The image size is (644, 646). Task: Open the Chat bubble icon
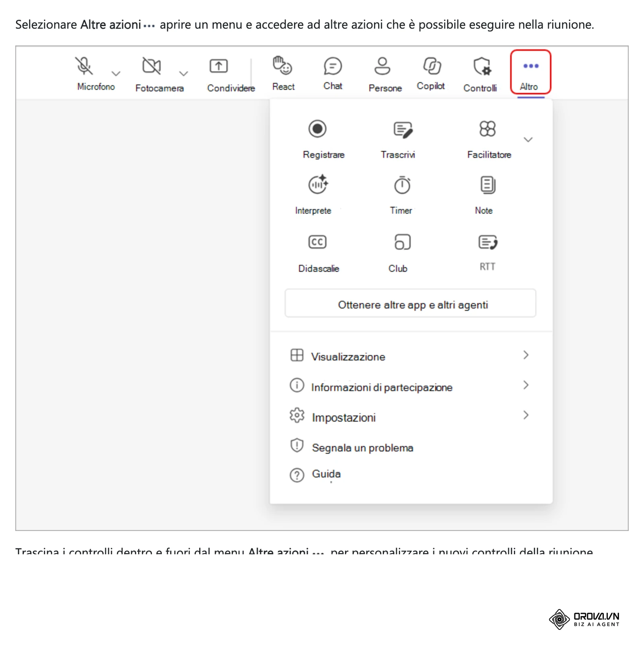[x=333, y=66]
